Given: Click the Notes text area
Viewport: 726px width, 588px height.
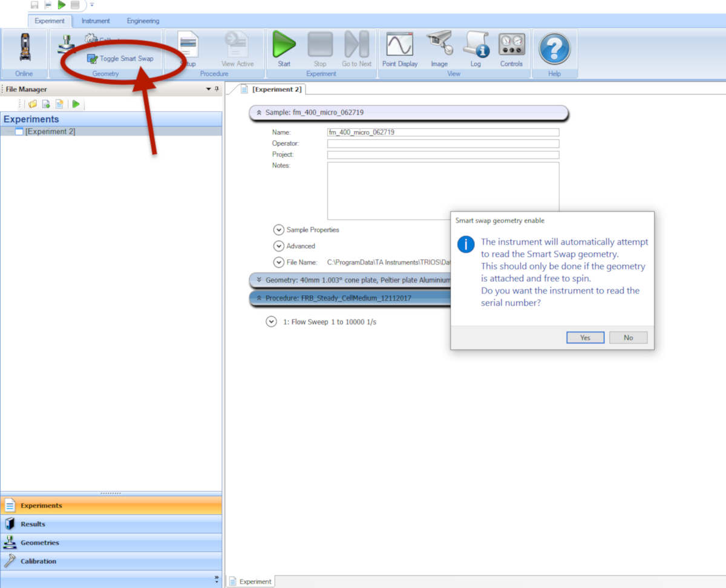Looking at the screenshot, I should (x=443, y=191).
